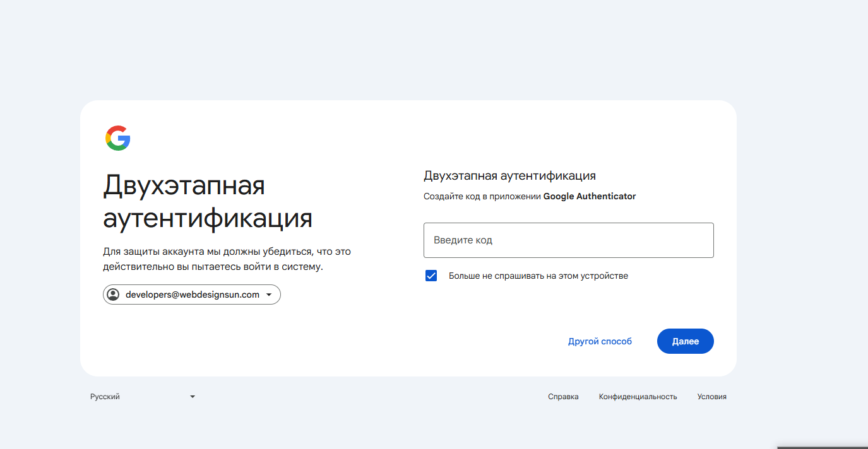Choose "Другой способ" verification option
The width and height of the screenshot is (868, 449).
600,341
